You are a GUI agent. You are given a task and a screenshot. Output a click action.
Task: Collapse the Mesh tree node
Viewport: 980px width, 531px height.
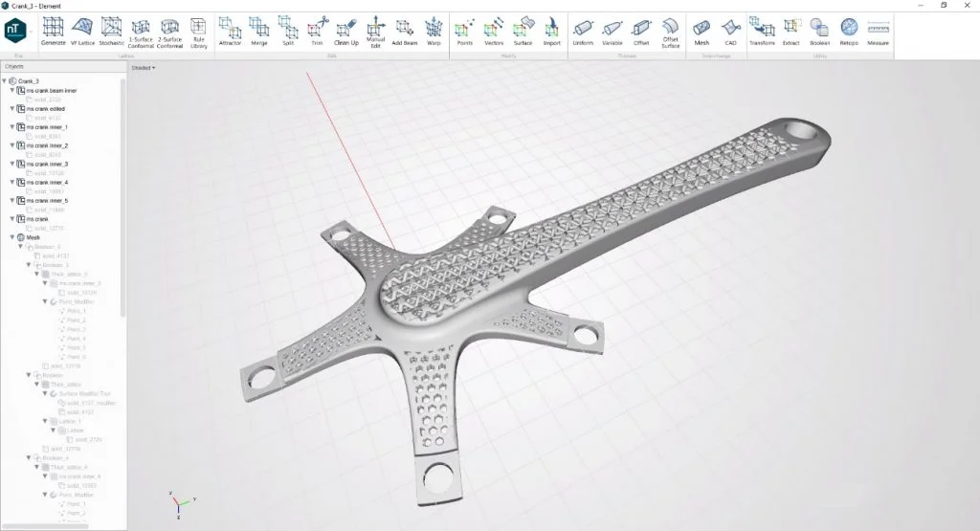pyautogui.click(x=5, y=237)
